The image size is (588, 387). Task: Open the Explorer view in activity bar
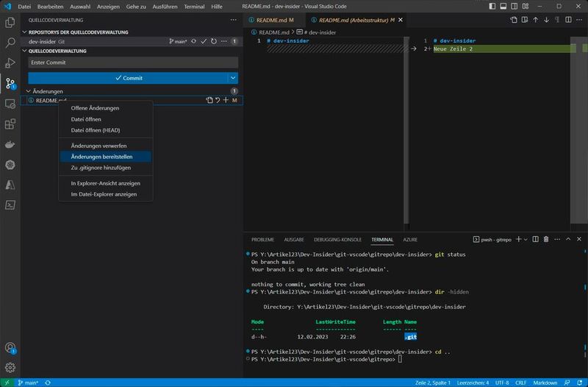[10, 23]
